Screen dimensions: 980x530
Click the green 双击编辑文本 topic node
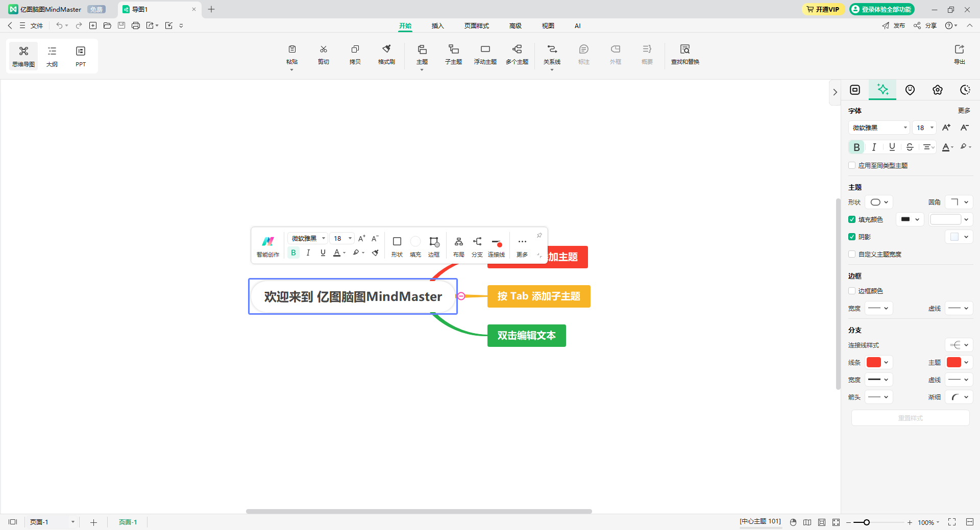527,336
